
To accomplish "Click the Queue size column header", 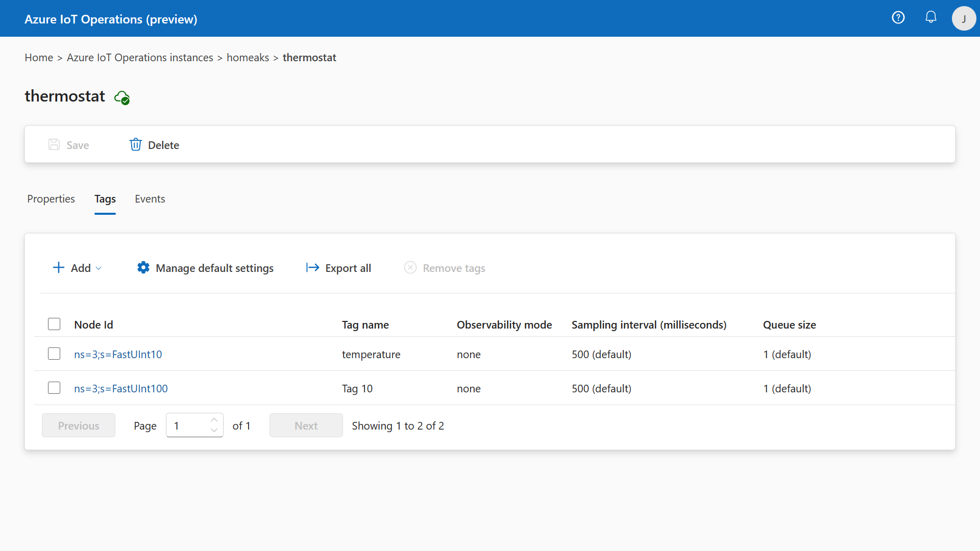I will coord(789,325).
